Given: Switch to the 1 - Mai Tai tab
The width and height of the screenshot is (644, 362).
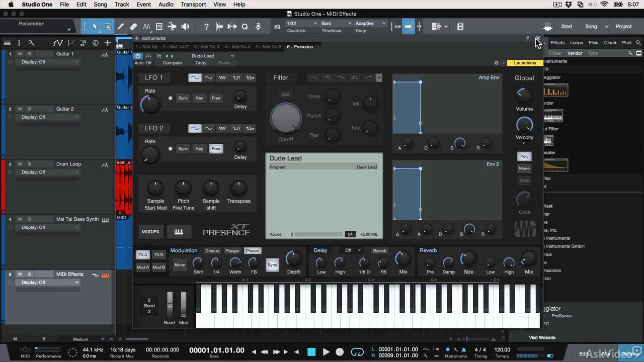Looking at the screenshot, I should pyautogui.click(x=146, y=47).
